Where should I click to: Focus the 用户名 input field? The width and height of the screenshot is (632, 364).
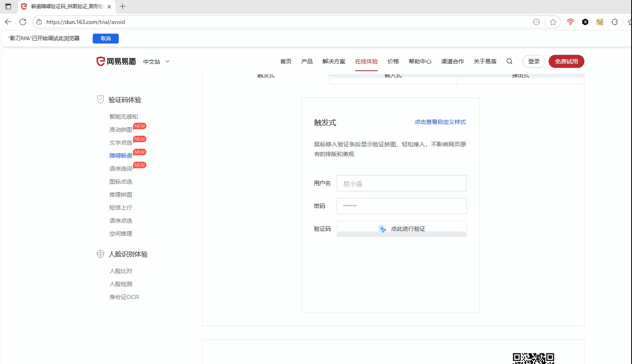[x=401, y=184]
